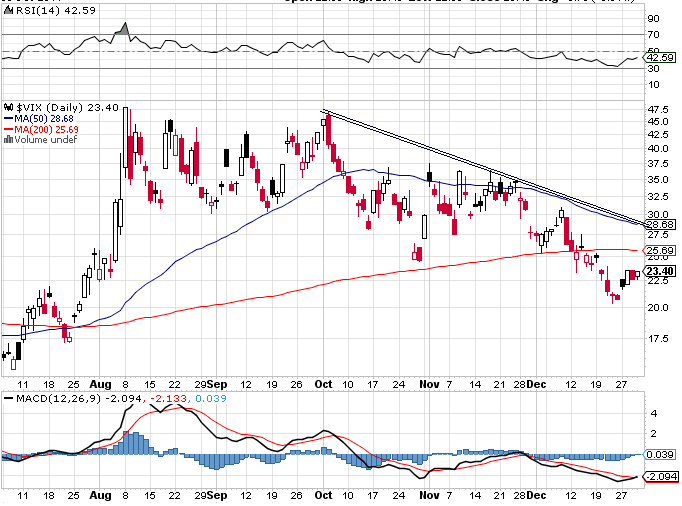Click the 23.40 last price tag
The image size is (682, 506).
point(660,271)
